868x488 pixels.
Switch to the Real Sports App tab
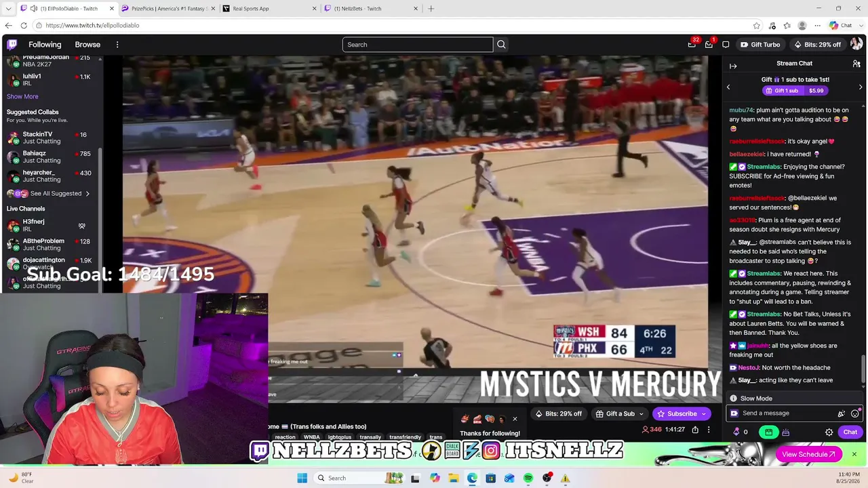coord(269,9)
